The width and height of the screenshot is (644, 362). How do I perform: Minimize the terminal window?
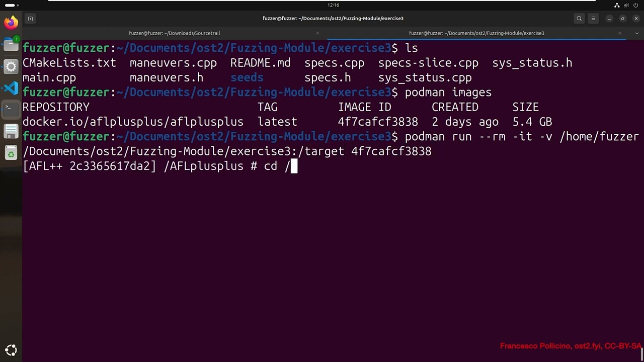click(x=609, y=19)
